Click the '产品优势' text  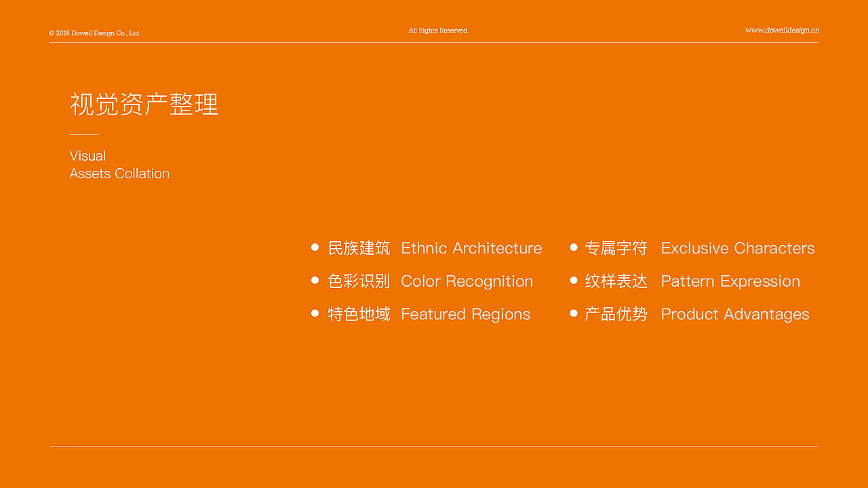616,314
